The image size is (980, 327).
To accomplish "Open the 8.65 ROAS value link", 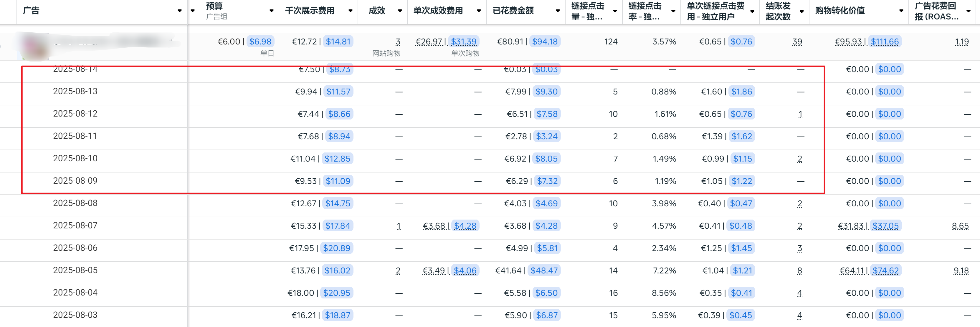I will (960, 226).
